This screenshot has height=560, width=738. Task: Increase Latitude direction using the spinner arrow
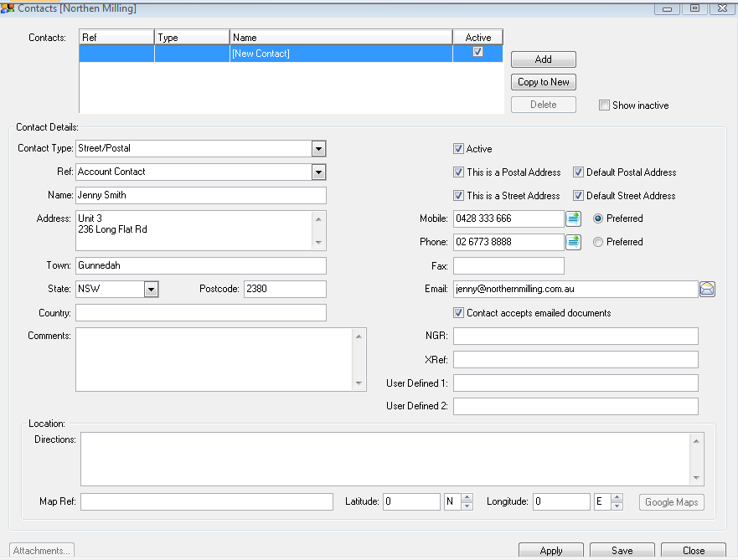point(467,498)
